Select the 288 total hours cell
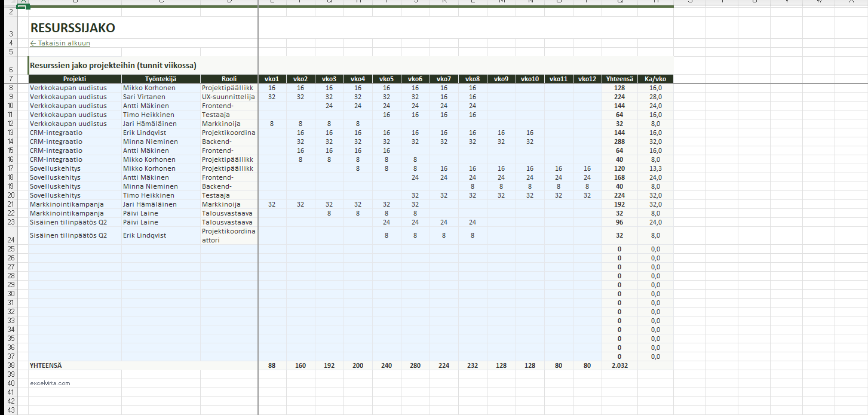This screenshot has height=415, width=868. pos(619,142)
